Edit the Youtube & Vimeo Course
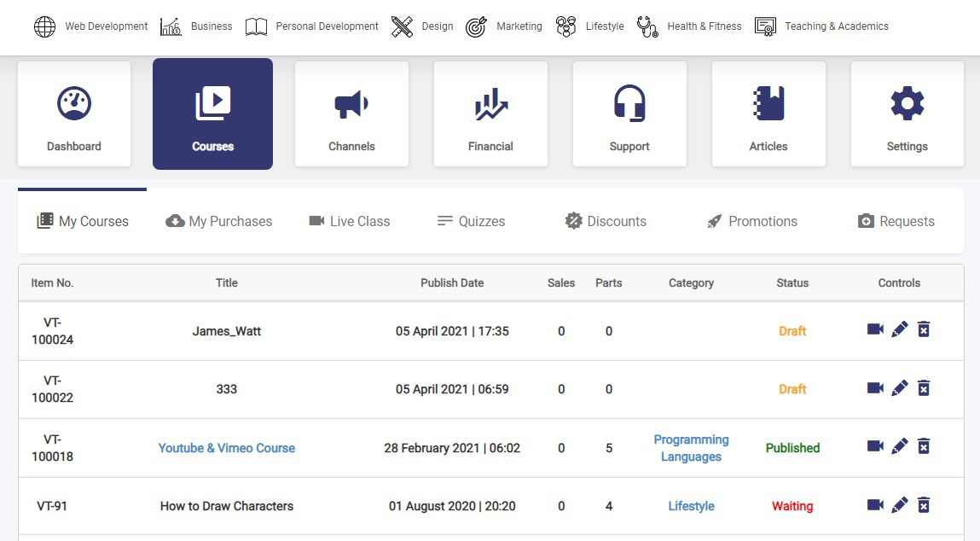This screenshot has height=541, width=980. click(x=899, y=446)
